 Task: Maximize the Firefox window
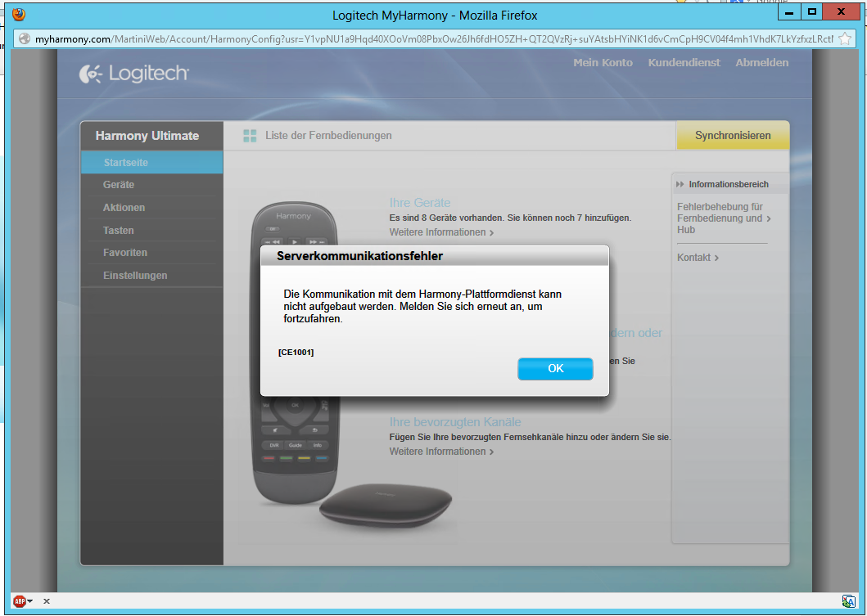coord(811,12)
